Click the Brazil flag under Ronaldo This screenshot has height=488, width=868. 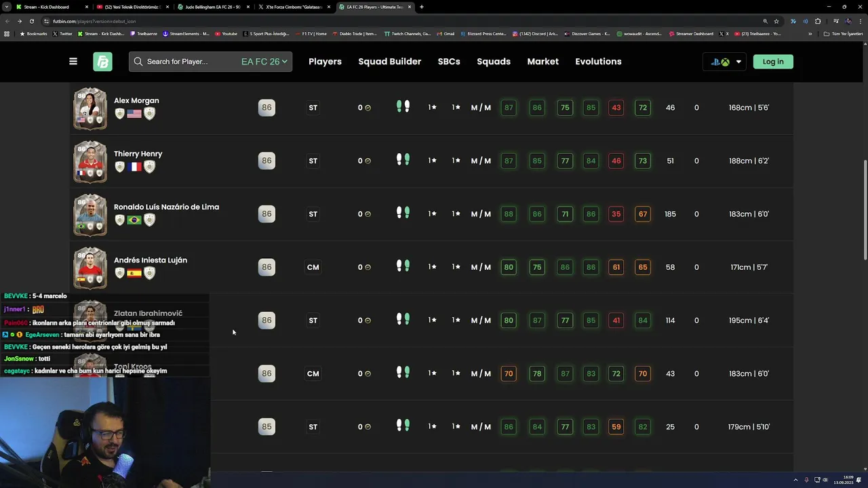click(134, 220)
